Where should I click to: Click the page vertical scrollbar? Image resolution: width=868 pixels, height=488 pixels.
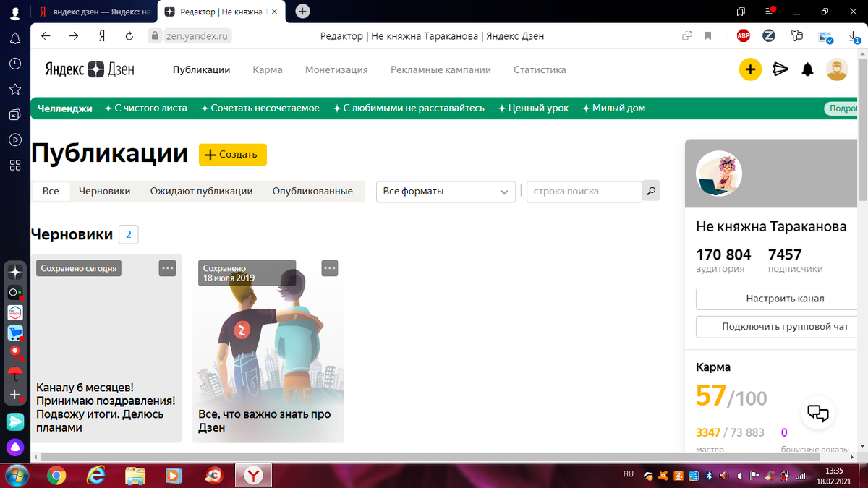pyautogui.click(x=862, y=130)
